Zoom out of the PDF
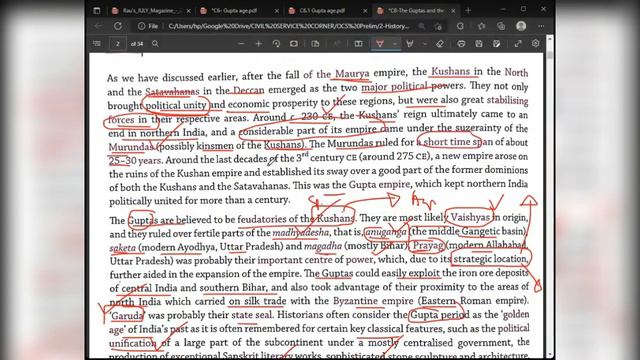 click(x=241, y=43)
